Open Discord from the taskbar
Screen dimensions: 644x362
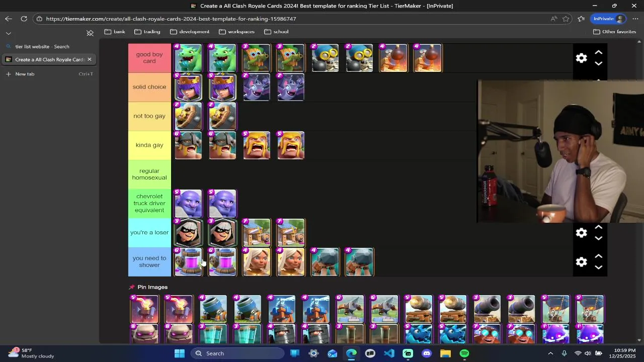pos(427,353)
